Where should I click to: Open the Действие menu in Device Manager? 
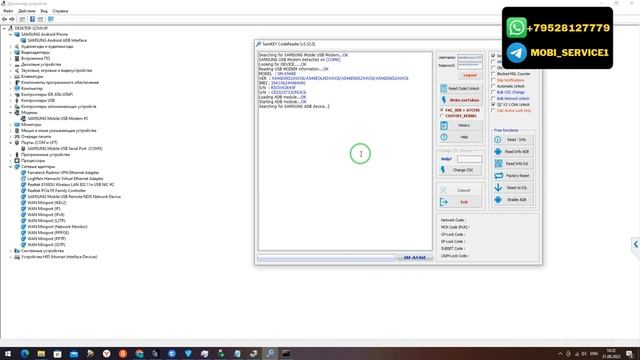pos(27,11)
